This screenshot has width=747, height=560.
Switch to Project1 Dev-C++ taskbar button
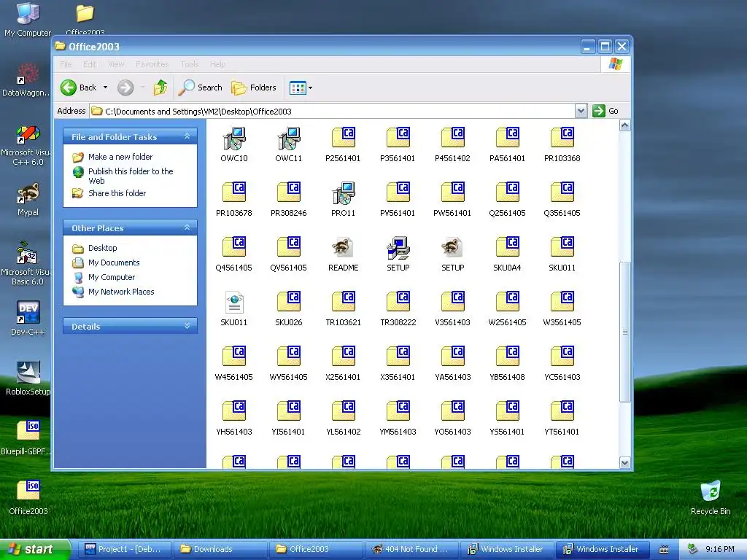(125, 550)
